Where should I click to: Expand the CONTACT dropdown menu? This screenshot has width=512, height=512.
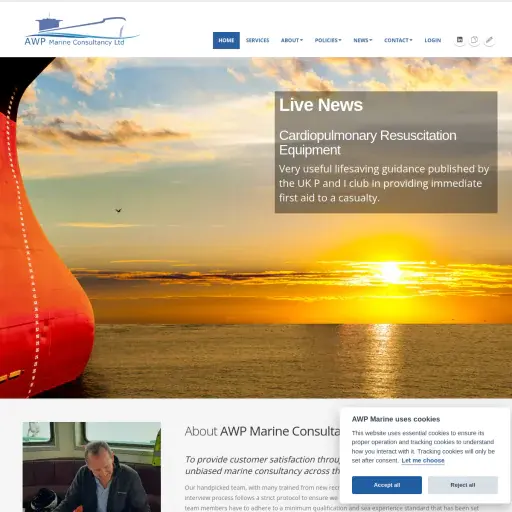tap(398, 40)
